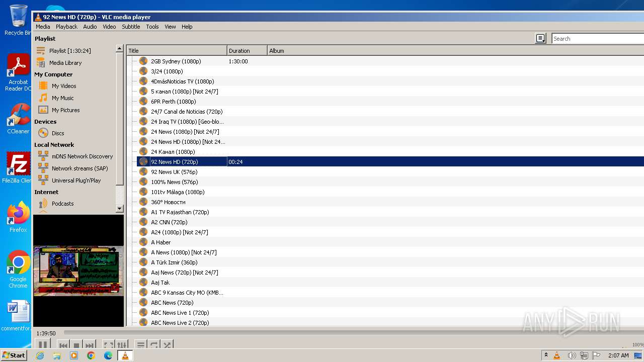Open Internet Explorer from taskbar
This screenshot has height=362, width=644.
[40, 355]
